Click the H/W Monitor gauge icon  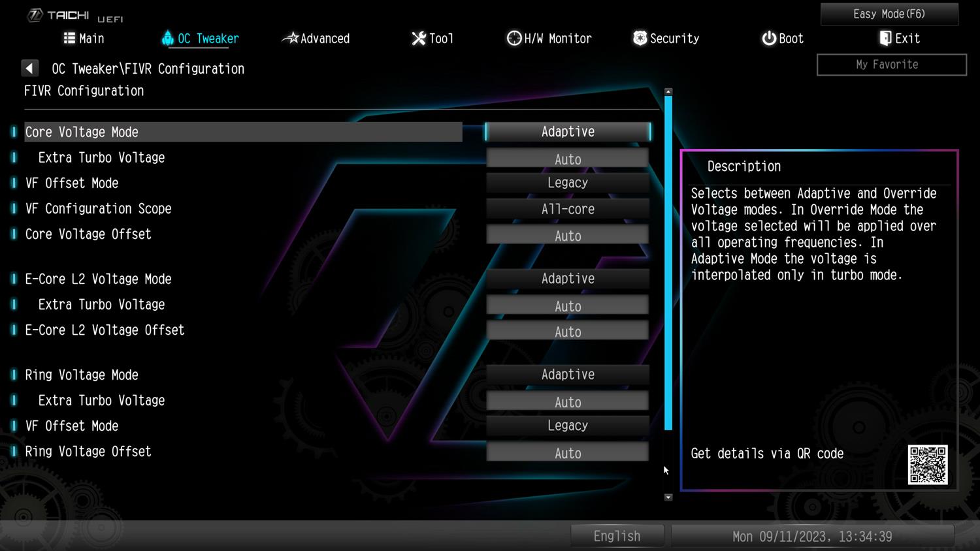coord(514,39)
